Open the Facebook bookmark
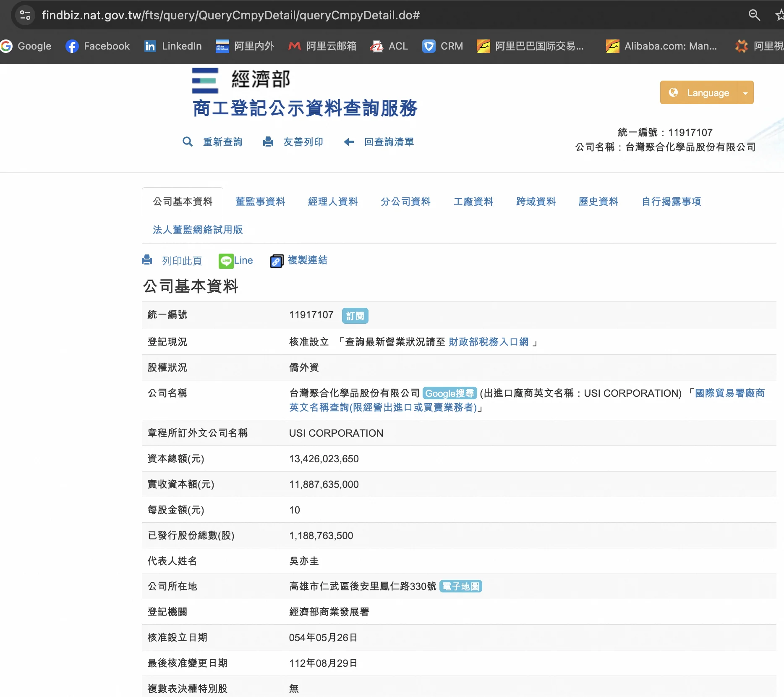This screenshot has width=784, height=697. click(98, 46)
